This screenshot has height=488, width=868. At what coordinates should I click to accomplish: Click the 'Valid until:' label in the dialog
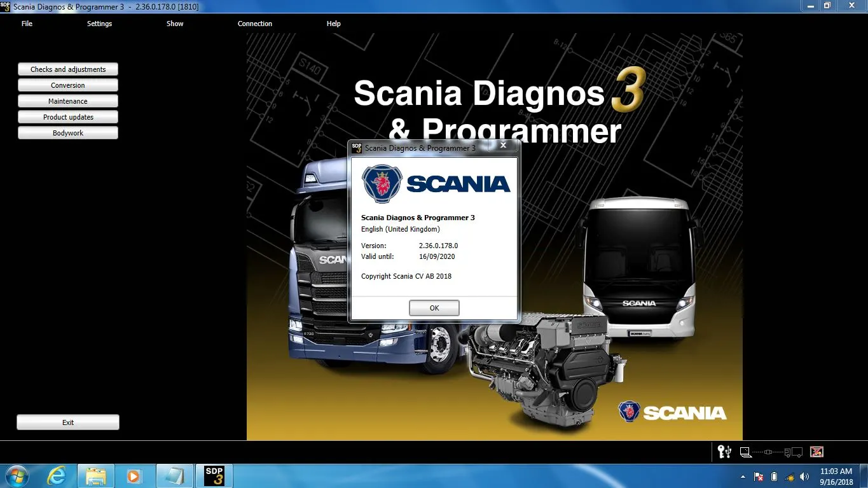pos(378,256)
